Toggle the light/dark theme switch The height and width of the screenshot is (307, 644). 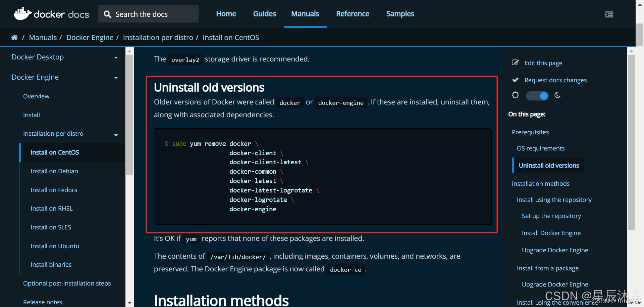[x=537, y=96]
